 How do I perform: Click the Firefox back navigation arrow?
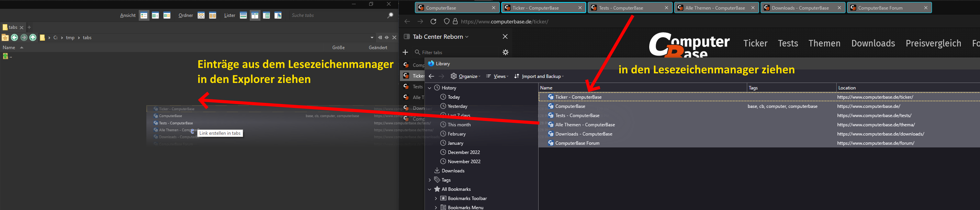point(407,21)
